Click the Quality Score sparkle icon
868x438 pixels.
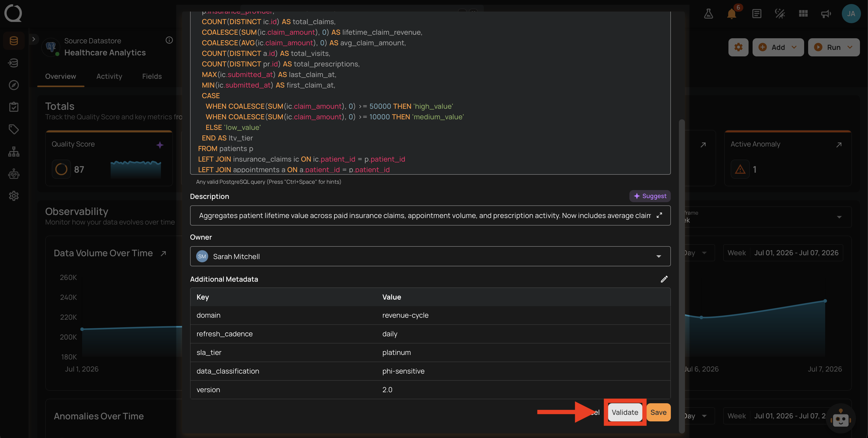pyautogui.click(x=160, y=145)
